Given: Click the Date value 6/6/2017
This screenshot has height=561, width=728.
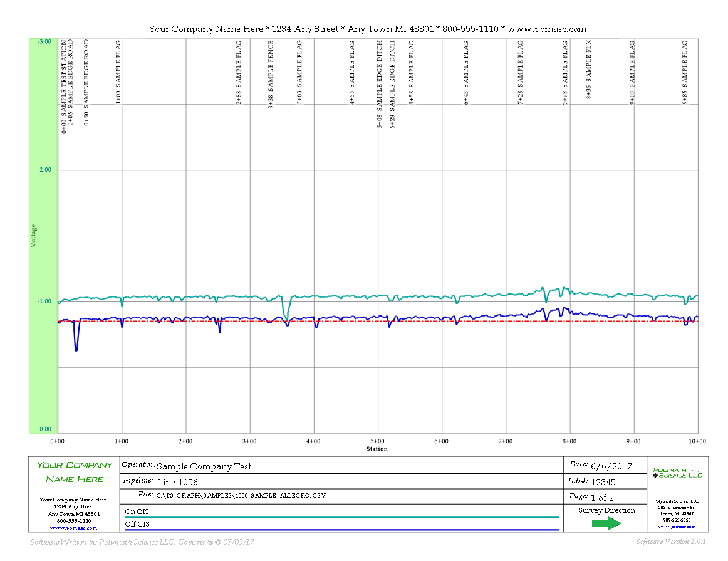Looking at the screenshot, I should tap(611, 466).
